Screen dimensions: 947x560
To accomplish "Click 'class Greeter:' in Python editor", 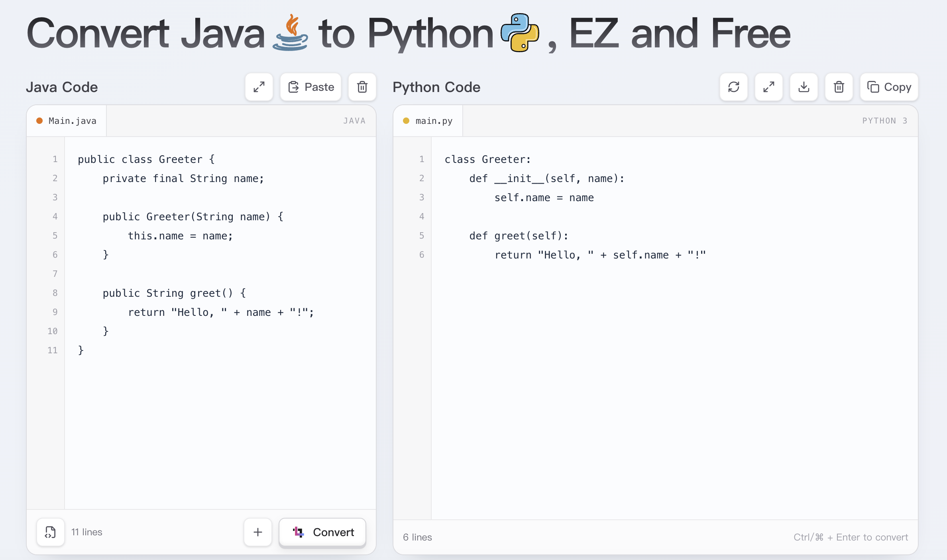I will coord(487,159).
